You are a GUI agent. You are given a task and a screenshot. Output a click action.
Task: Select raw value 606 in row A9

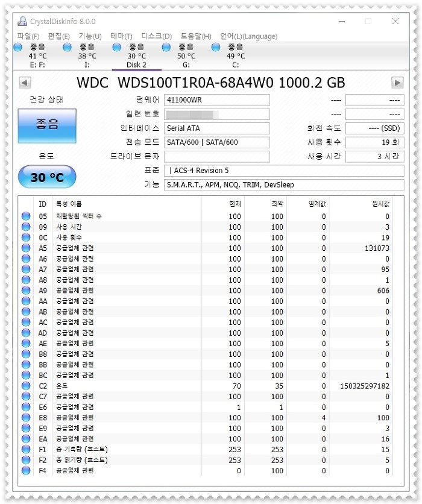383,291
